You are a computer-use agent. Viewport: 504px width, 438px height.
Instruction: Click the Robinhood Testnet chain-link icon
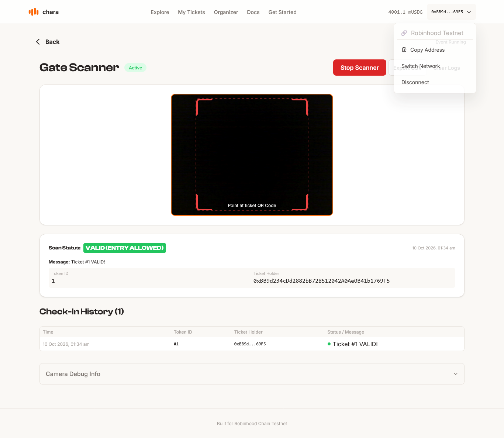[404, 33]
